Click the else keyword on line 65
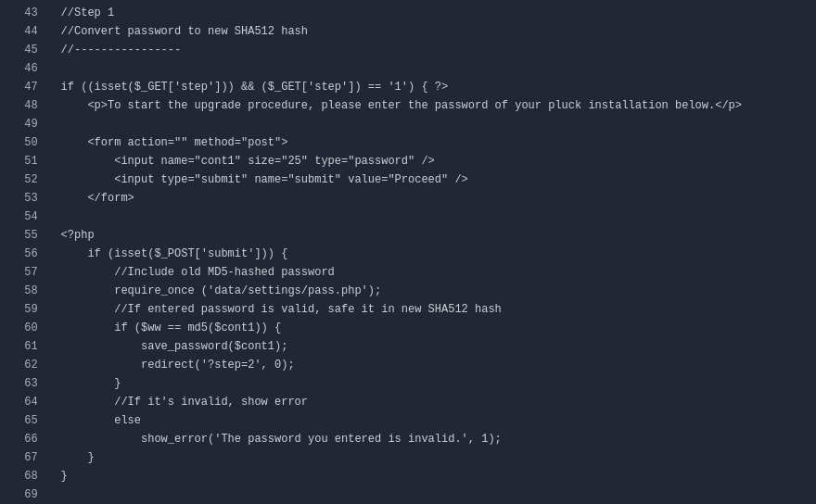 [x=127, y=421]
